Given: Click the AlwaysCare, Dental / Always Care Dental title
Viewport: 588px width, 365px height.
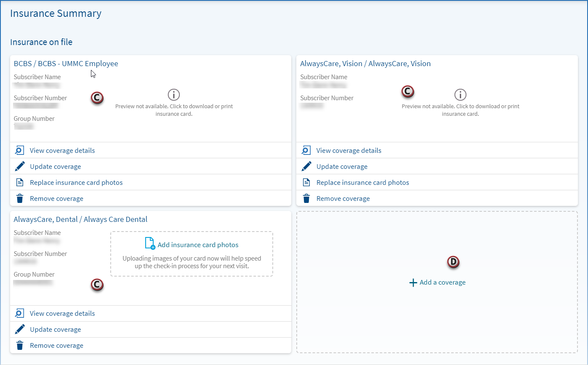Looking at the screenshot, I should click(x=80, y=219).
